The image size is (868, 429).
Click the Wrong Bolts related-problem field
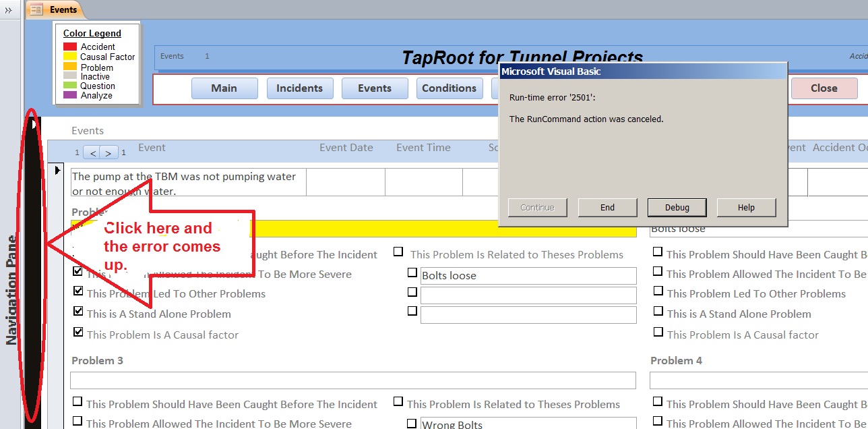tap(528, 424)
